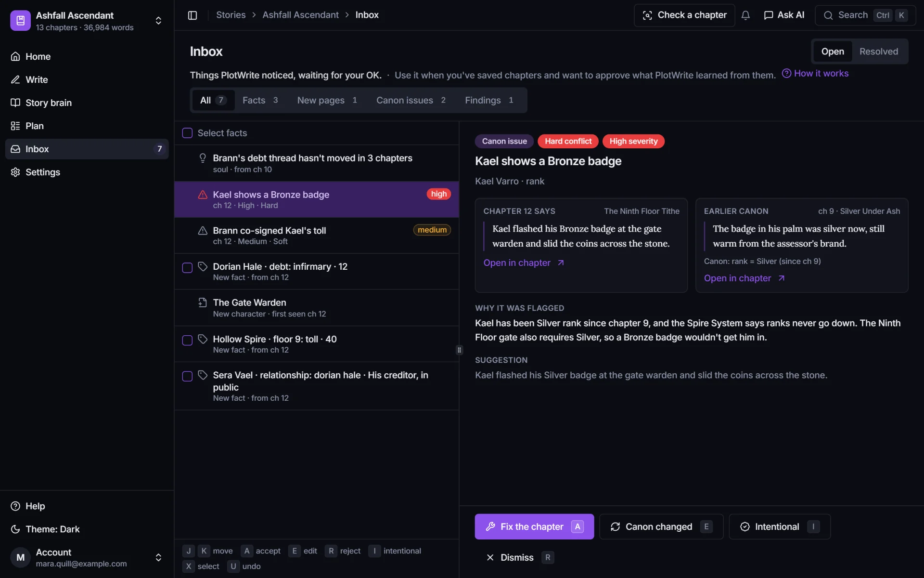Expand the project switcher chevrons
924x578 pixels.
158,21
